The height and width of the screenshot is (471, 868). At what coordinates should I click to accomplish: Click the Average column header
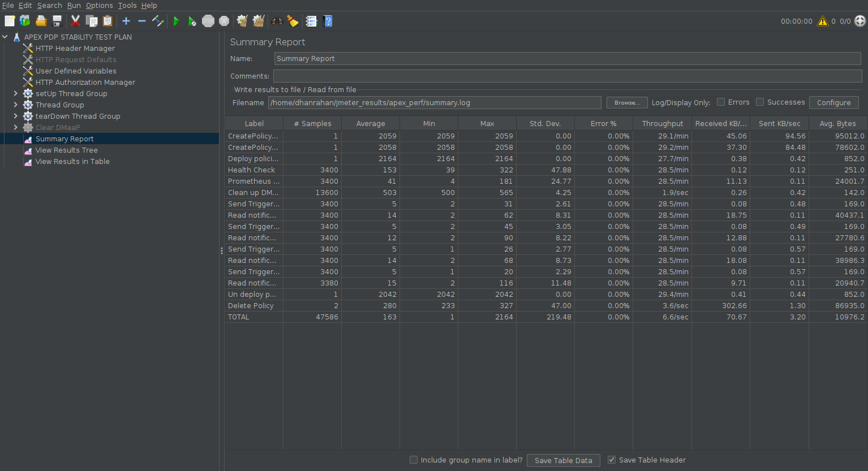[x=371, y=123]
